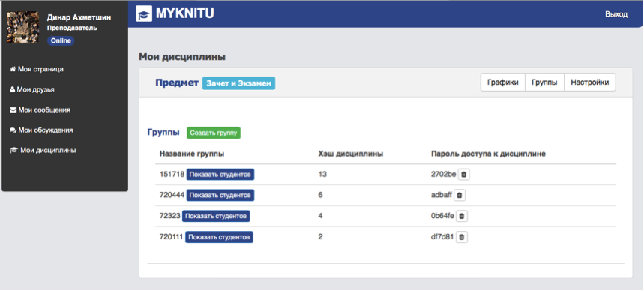Image resolution: width=644 pixels, height=291 pixels.
Task: Open Мои друзья in the sidebar
Action: (x=32, y=89)
